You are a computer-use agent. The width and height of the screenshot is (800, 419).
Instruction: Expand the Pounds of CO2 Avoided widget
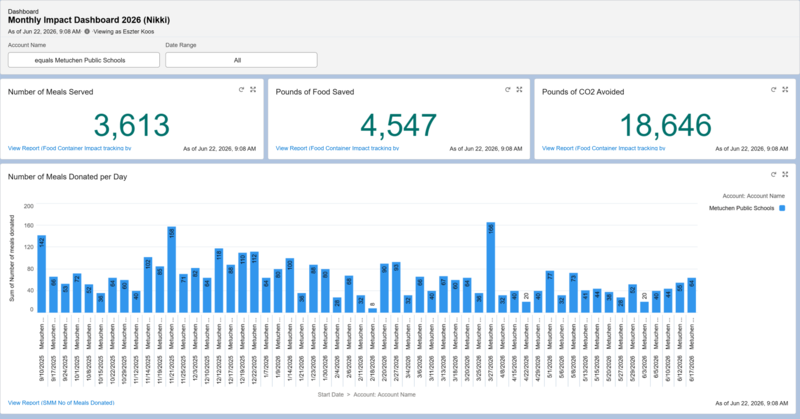[785, 90]
